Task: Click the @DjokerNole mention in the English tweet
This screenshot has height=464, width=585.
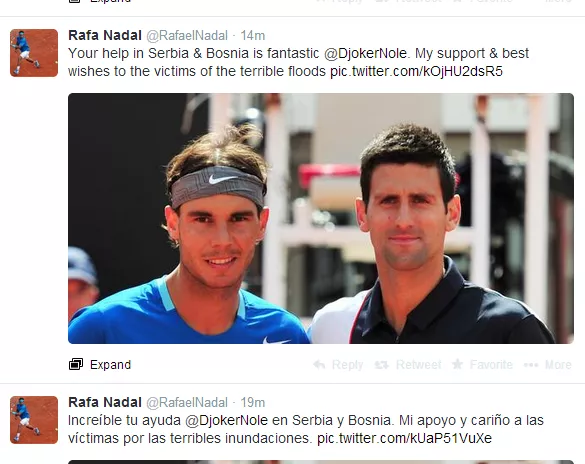Action: click(365, 53)
